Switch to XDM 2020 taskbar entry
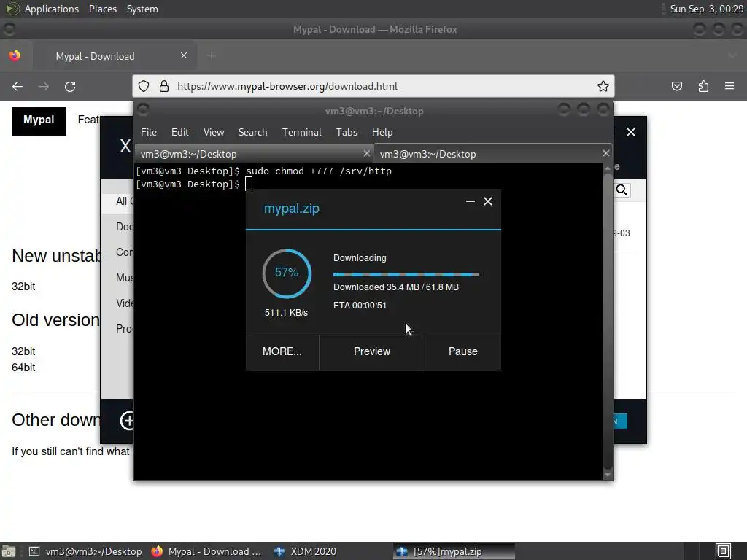 pos(305,551)
